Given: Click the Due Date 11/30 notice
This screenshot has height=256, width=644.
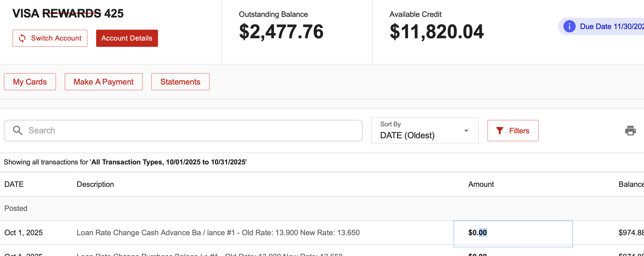Looking at the screenshot, I should coord(610,26).
